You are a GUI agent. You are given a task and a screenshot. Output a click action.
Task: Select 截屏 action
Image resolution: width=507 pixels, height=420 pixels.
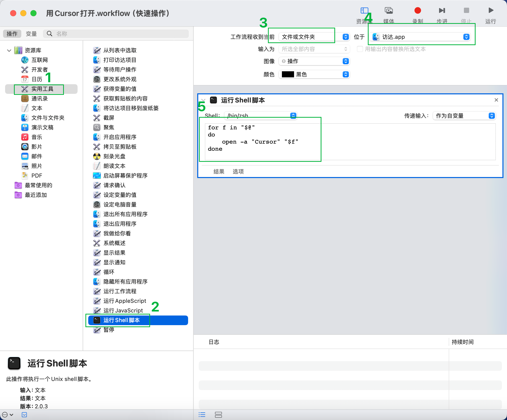tap(109, 118)
